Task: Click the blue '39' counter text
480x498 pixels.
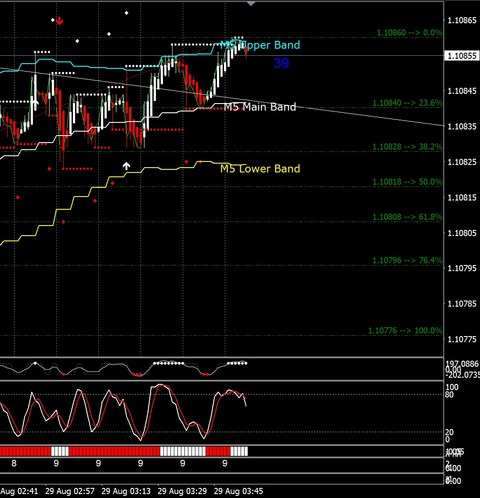Action: pyautogui.click(x=281, y=63)
